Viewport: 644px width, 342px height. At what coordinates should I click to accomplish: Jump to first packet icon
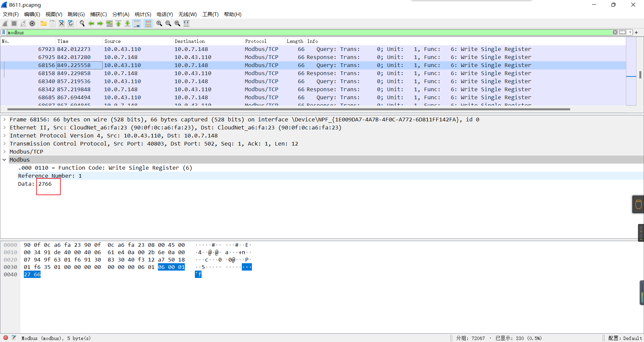click(118, 23)
